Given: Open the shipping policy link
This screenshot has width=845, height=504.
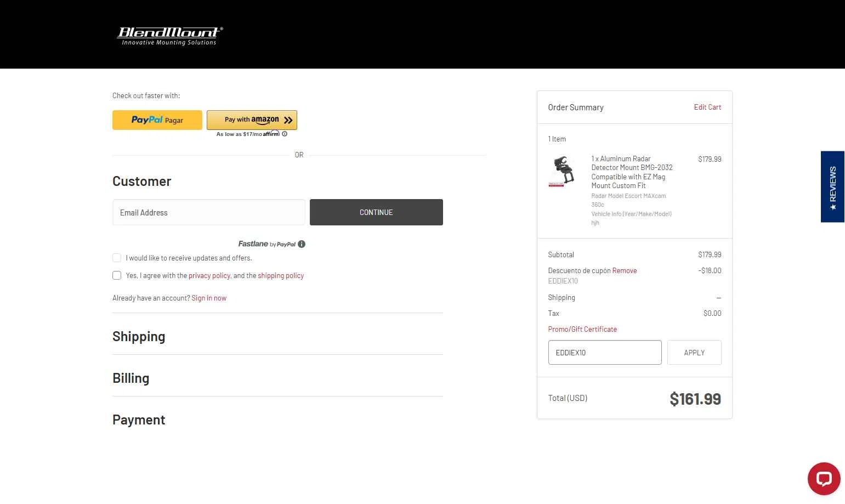Looking at the screenshot, I should (281, 276).
